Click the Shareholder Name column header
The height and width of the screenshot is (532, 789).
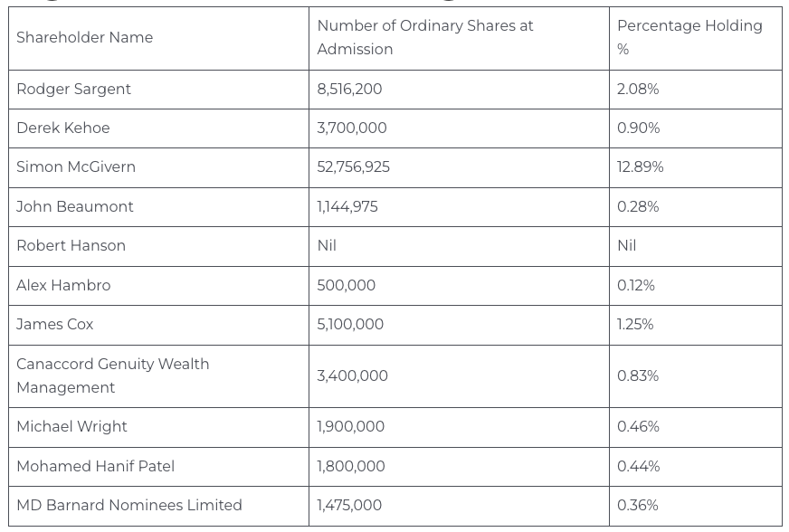84,38
